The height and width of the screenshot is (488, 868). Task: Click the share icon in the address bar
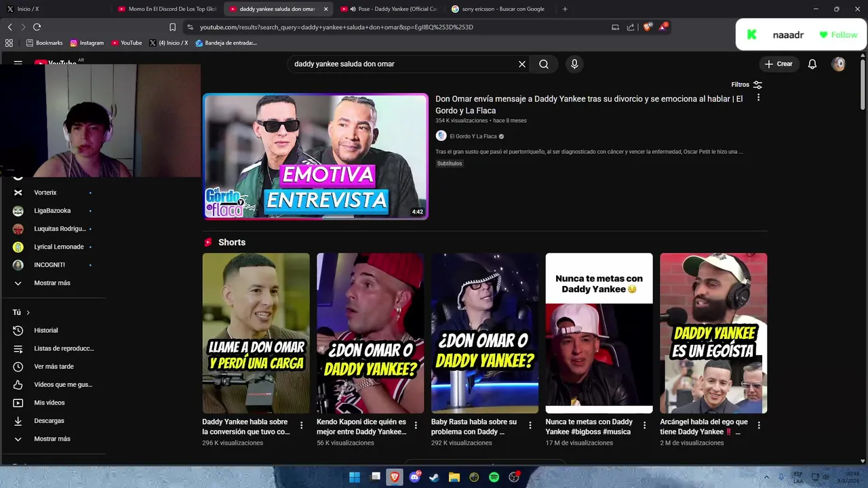coord(631,27)
